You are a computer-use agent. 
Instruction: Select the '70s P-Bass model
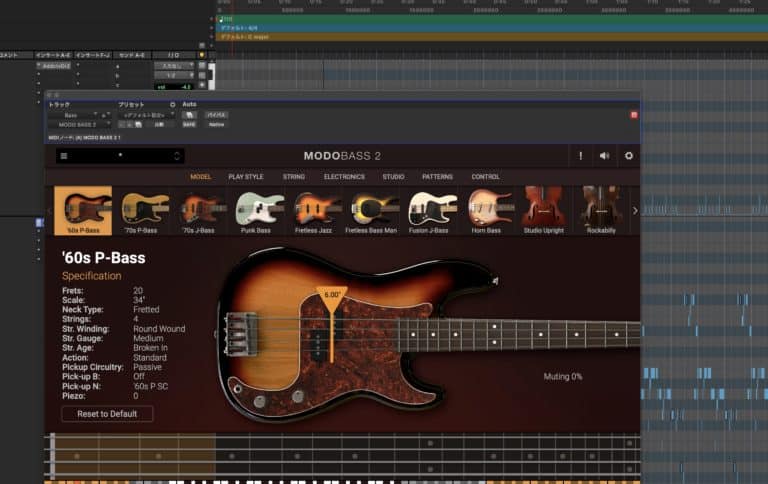(x=145, y=210)
